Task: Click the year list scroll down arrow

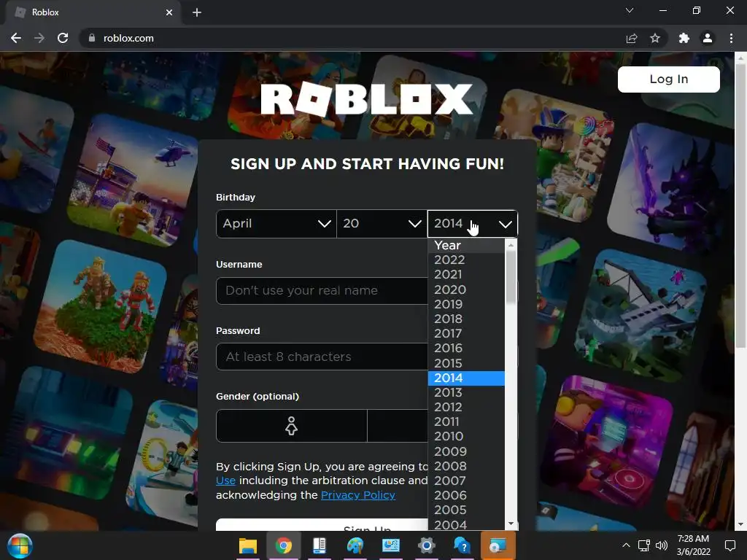Action: tap(511, 524)
